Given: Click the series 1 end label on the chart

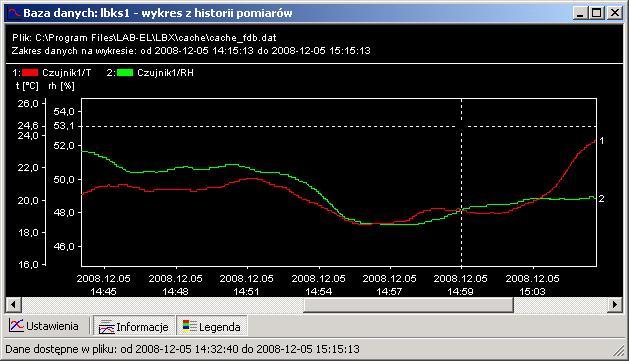Looking at the screenshot, I should (602, 140).
